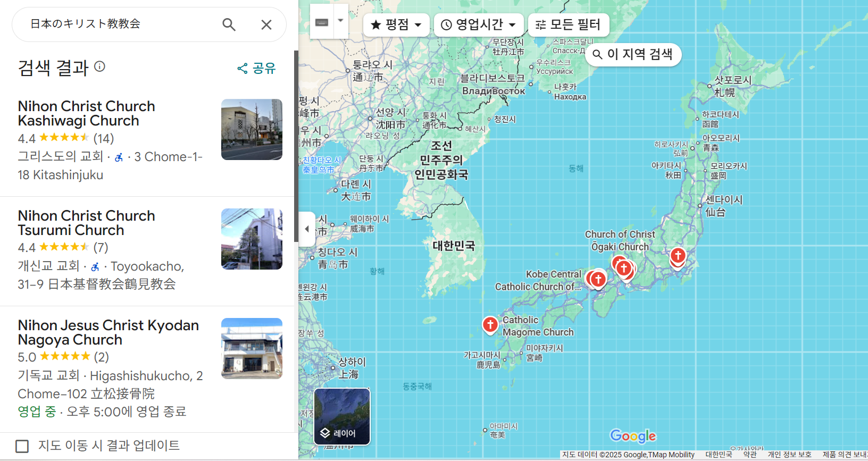
Task: Click the Kobe Central Catholic Church pin
Action: pyautogui.click(x=598, y=279)
